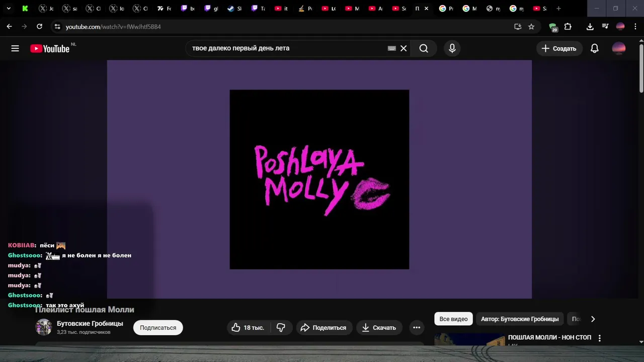Switch to the green Kick tab
This screenshot has width=644, height=362.
[x=25, y=9]
